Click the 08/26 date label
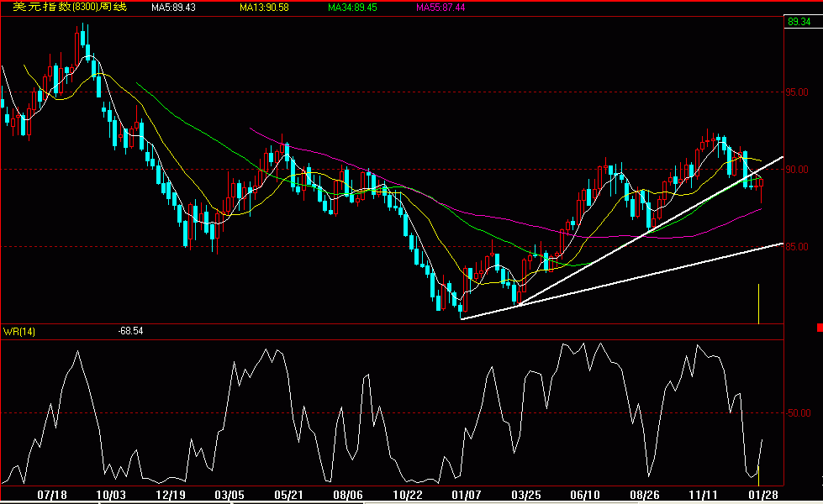Viewport: 823px width, 504px height. tap(645, 495)
